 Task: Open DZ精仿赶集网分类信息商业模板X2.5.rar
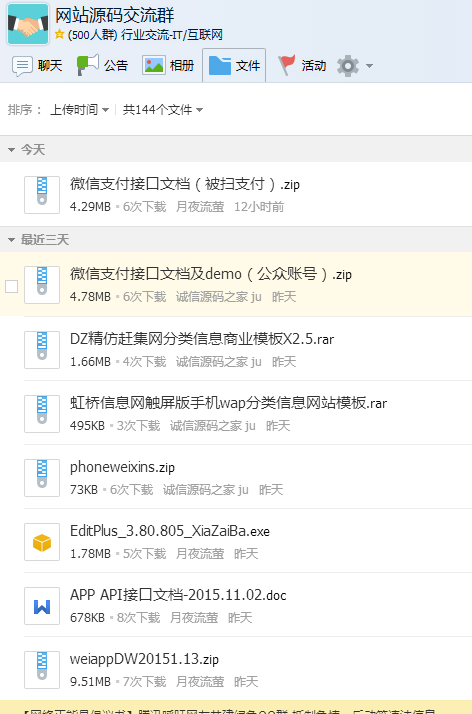(202, 339)
